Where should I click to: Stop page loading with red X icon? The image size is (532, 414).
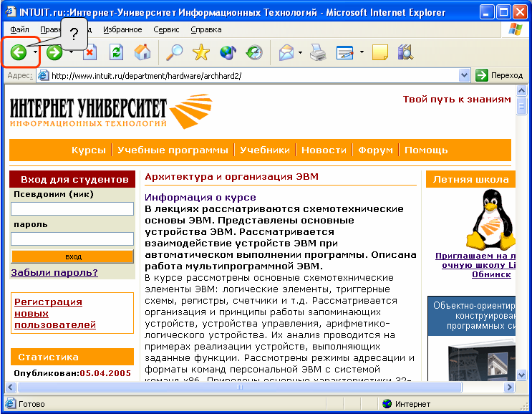(90, 52)
